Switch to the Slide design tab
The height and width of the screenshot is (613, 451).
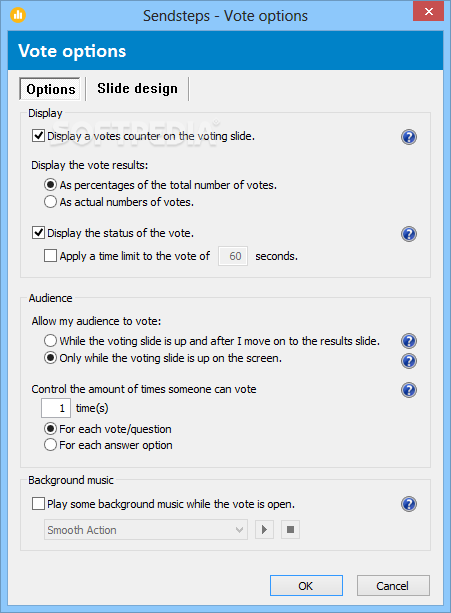pos(137,89)
